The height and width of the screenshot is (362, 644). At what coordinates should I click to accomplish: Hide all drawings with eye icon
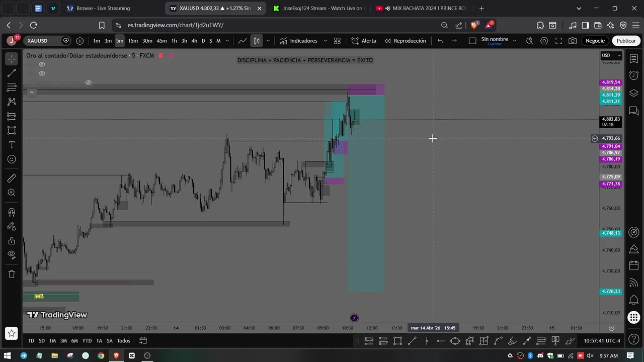(12, 255)
